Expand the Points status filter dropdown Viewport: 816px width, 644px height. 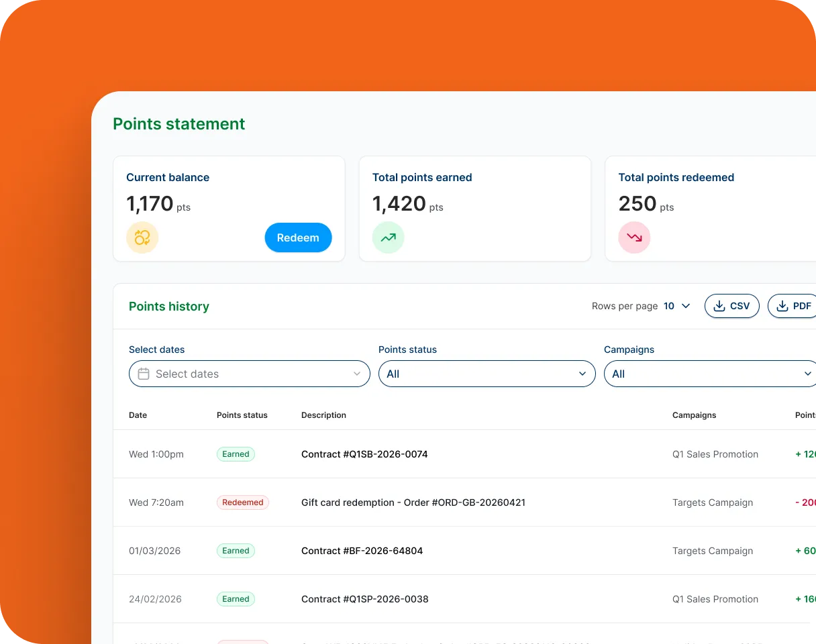[x=487, y=374]
